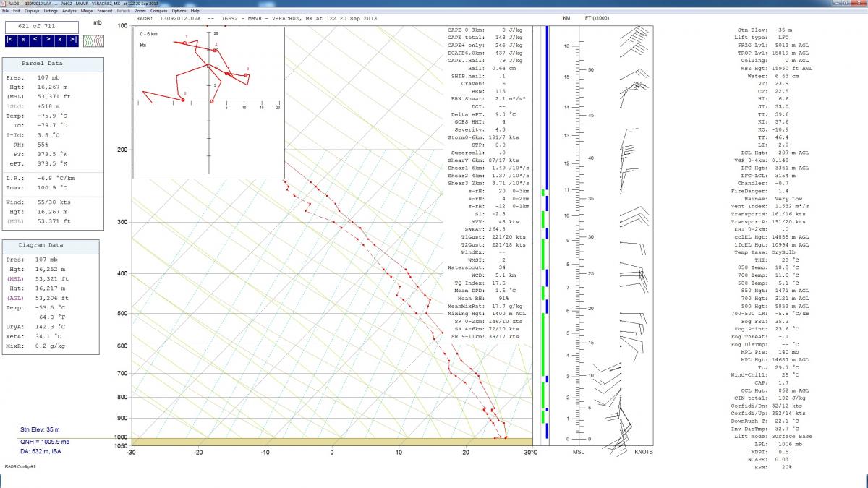
Task: Open the Forecast menu
Action: click(105, 11)
